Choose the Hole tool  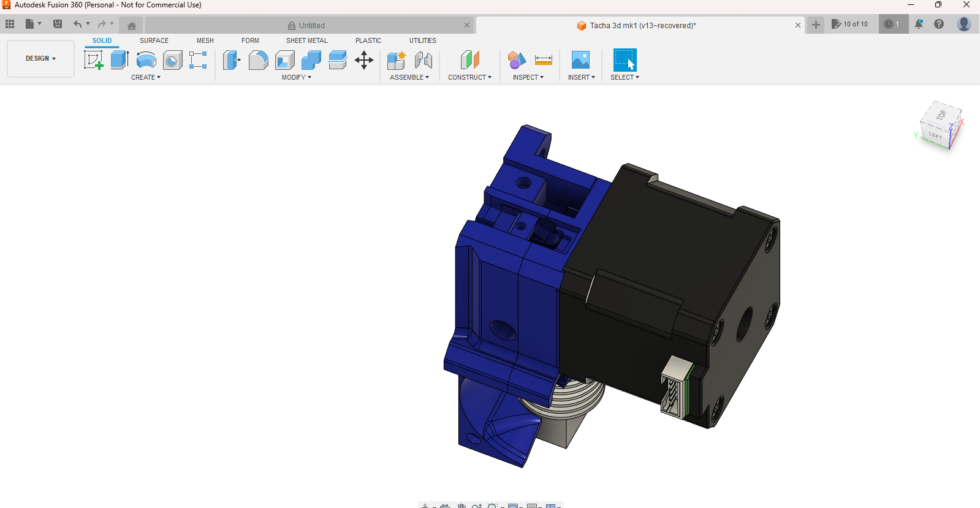coord(172,60)
